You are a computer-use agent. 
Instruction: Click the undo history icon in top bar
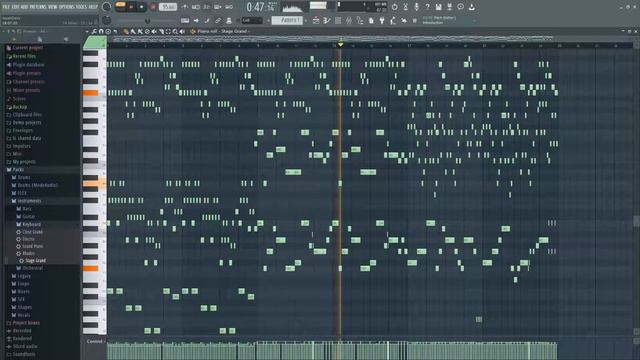coord(395,7)
